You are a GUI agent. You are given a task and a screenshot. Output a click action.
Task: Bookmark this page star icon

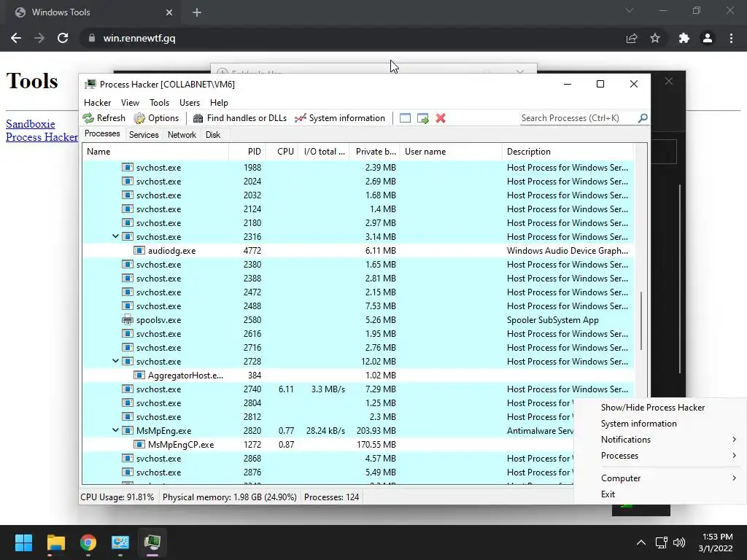(655, 38)
